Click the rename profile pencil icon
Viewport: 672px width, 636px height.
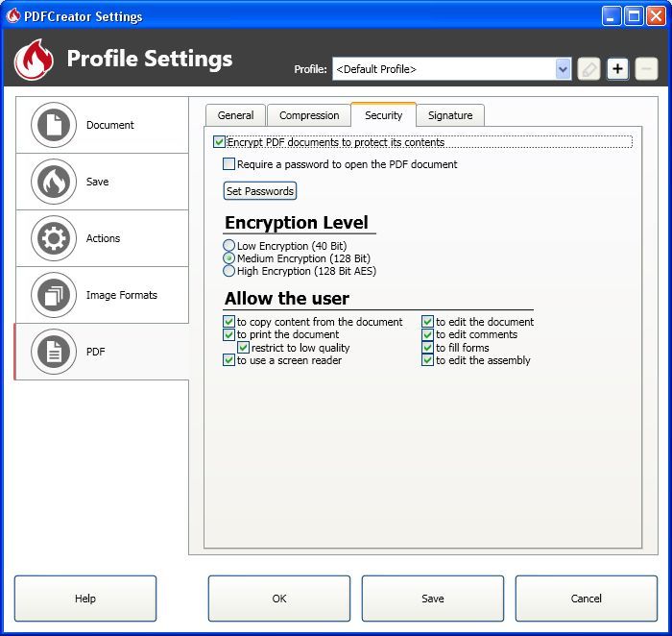click(588, 68)
